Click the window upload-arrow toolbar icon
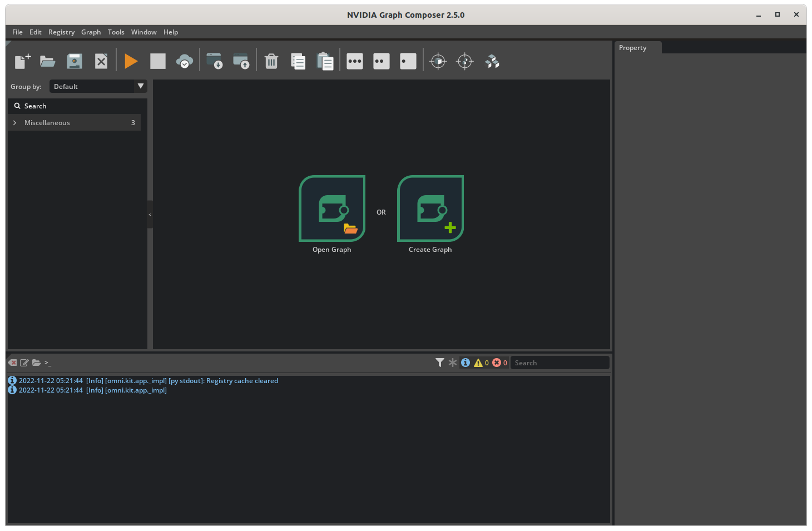This screenshot has width=812, height=531. click(x=241, y=61)
